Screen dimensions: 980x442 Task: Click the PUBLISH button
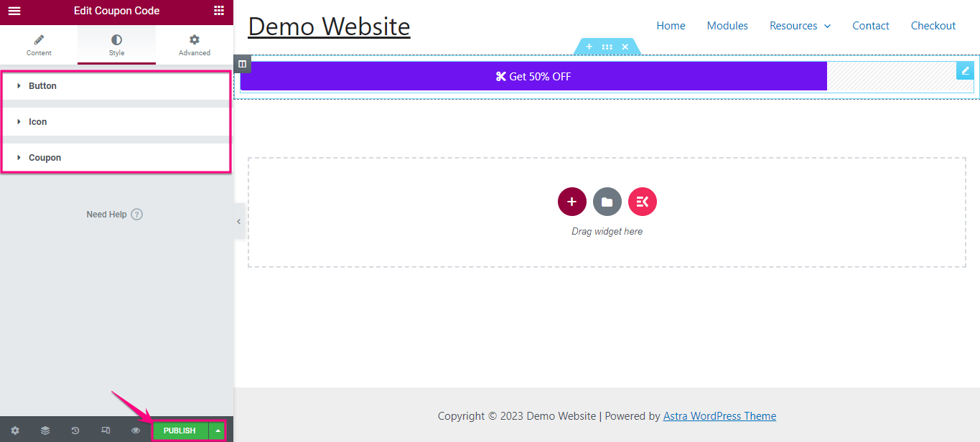click(179, 430)
